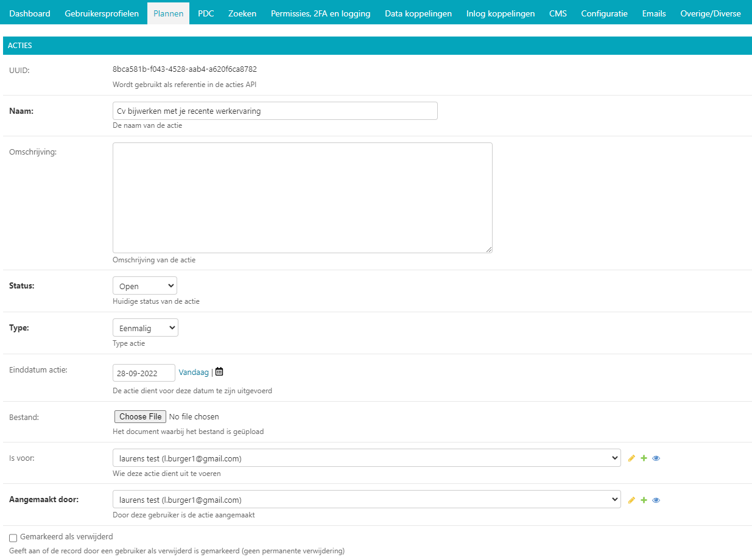The width and height of the screenshot is (752, 560).
Task: Click the Einddatum actie date field
Action: [144, 373]
